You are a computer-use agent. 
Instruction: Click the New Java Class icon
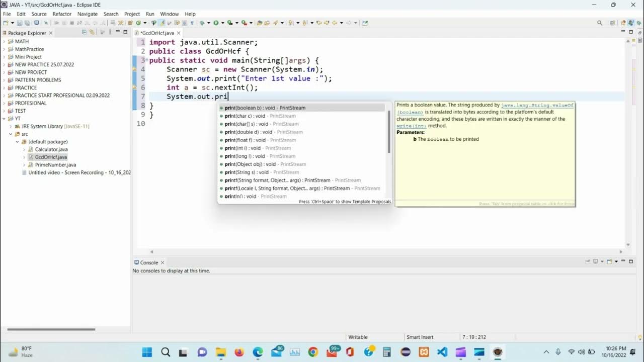[138, 23]
